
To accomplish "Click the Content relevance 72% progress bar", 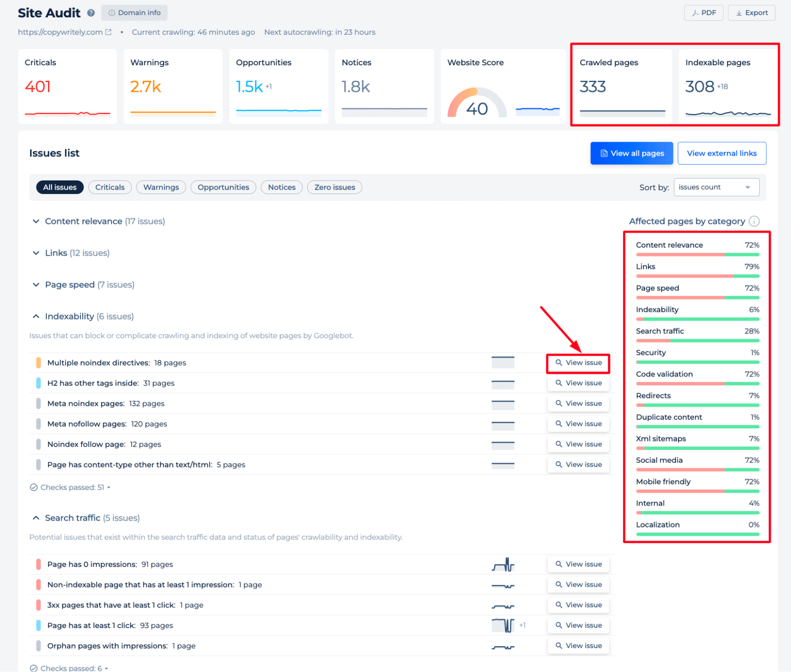I will point(698,254).
